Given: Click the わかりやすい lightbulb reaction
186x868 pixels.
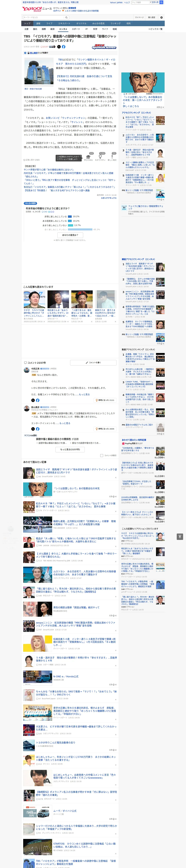Looking at the screenshot, I should 100,158.
